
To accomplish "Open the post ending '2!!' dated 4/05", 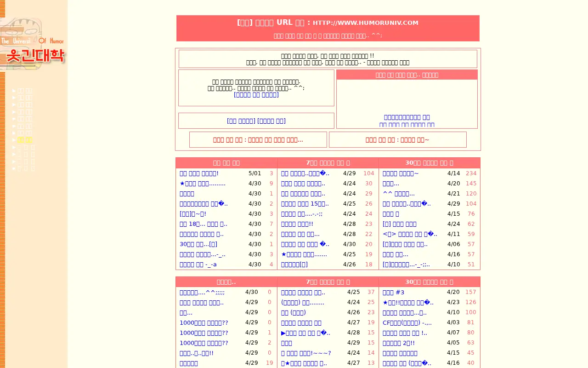I will (x=399, y=343).
